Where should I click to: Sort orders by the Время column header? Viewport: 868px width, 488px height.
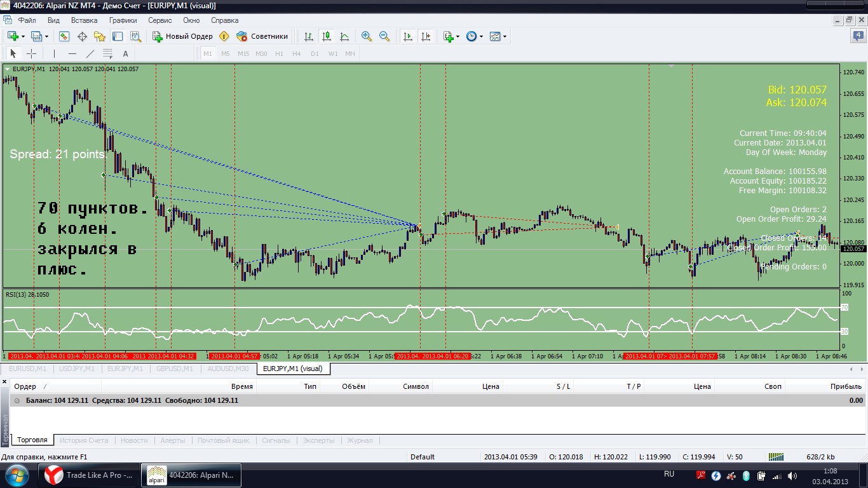pyautogui.click(x=179, y=386)
